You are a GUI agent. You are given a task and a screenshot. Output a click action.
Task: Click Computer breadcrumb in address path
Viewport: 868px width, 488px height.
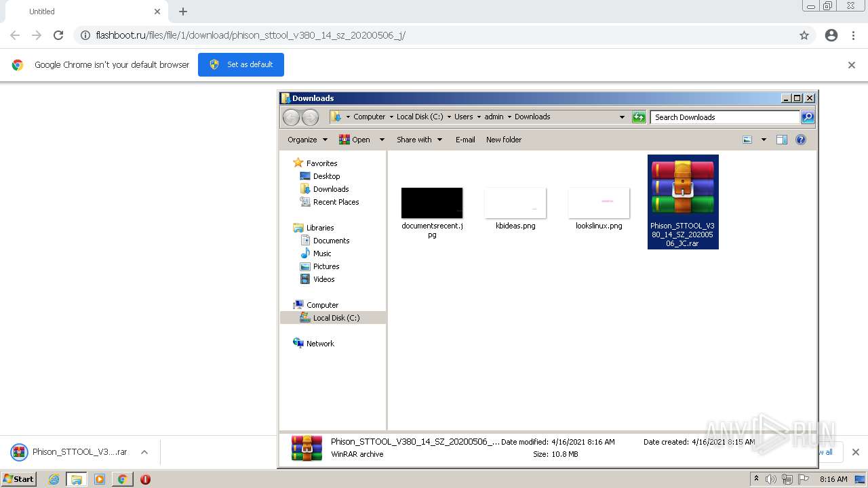pyautogui.click(x=369, y=117)
